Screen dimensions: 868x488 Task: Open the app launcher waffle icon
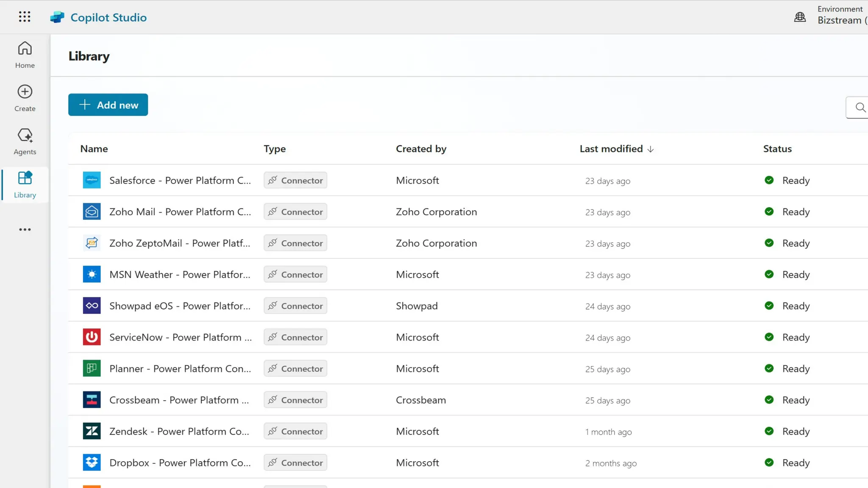[25, 17]
